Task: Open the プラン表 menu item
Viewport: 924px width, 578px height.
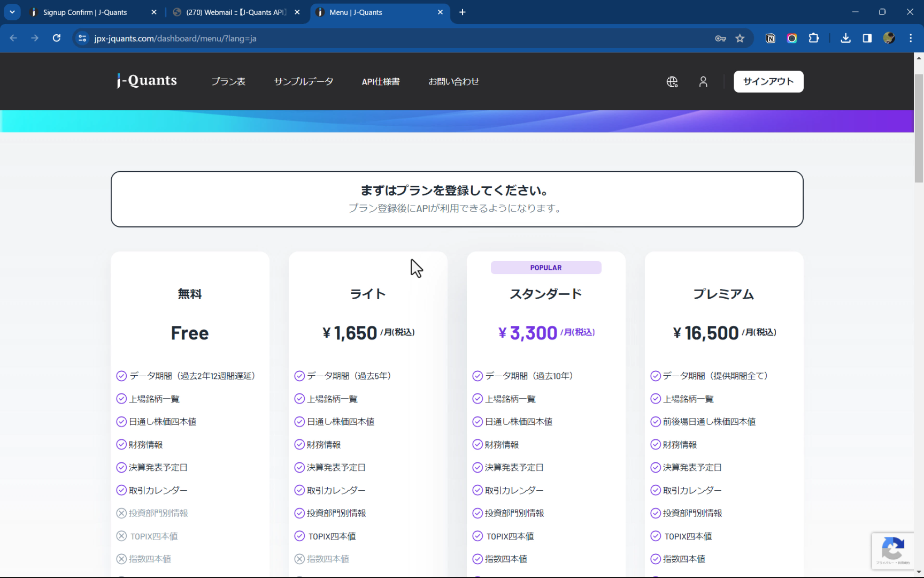Action: 228,81
